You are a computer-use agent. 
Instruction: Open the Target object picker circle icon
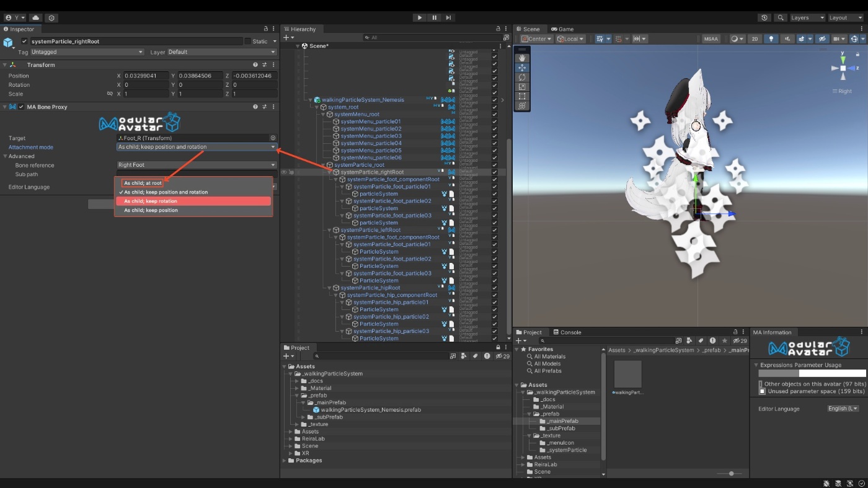[x=273, y=138]
